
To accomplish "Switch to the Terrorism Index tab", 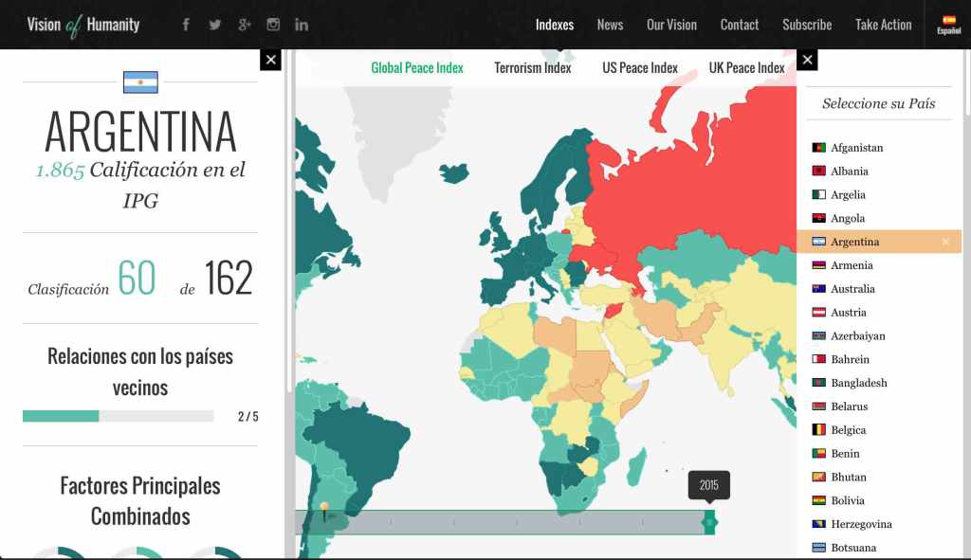I will coord(533,67).
